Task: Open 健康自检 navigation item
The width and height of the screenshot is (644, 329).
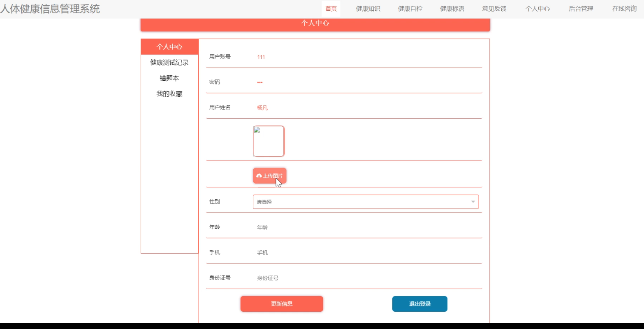Action: pyautogui.click(x=410, y=9)
